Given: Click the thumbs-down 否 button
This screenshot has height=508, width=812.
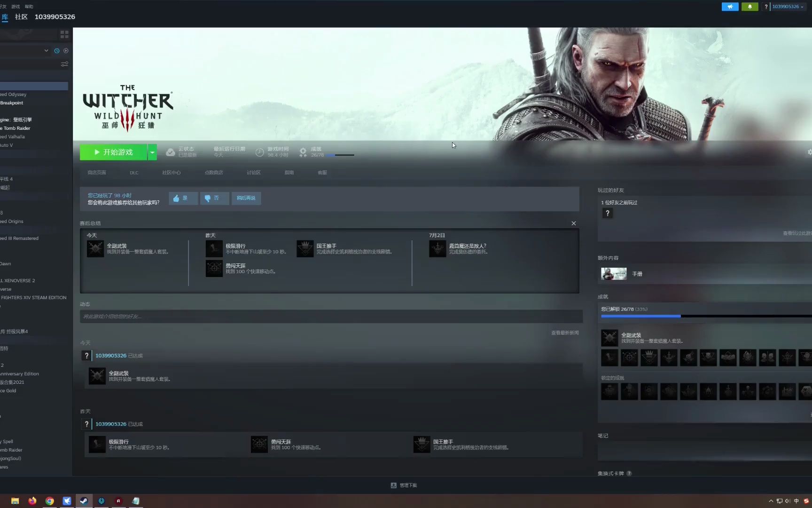Looking at the screenshot, I should point(215,198).
